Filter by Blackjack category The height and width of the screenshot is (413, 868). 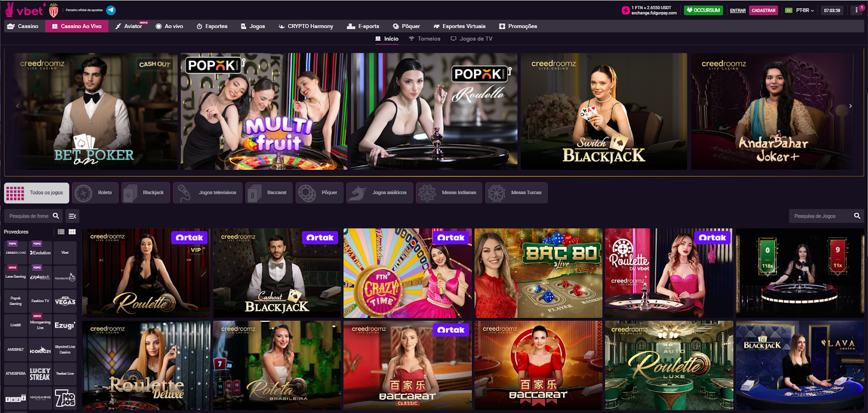[x=145, y=193]
